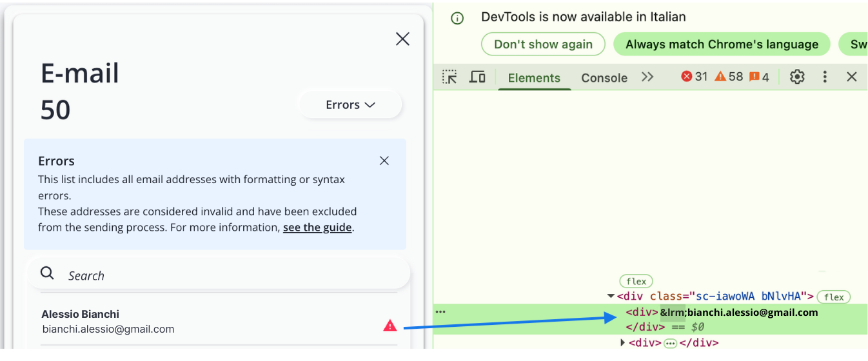Toggle the device toolbar icon
Image resolution: width=868 pixels, height=361 pixels.
(477, 77)
